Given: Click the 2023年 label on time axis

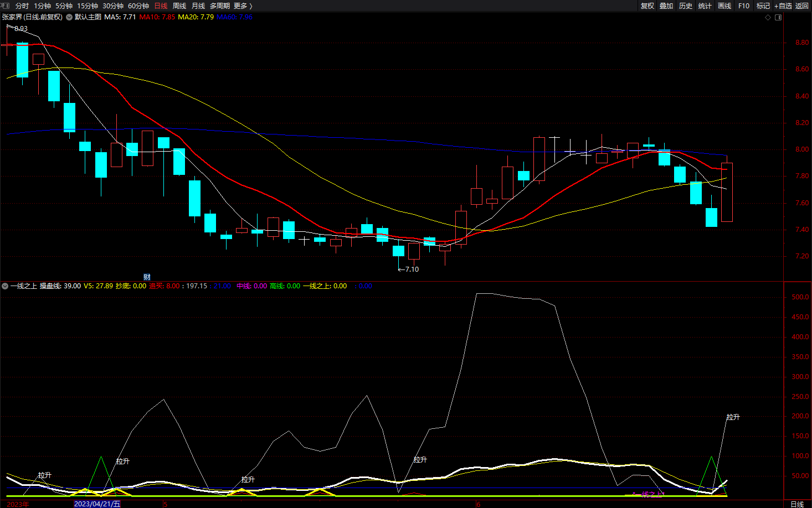Looking at the screenshot, I should click(18, 504).
